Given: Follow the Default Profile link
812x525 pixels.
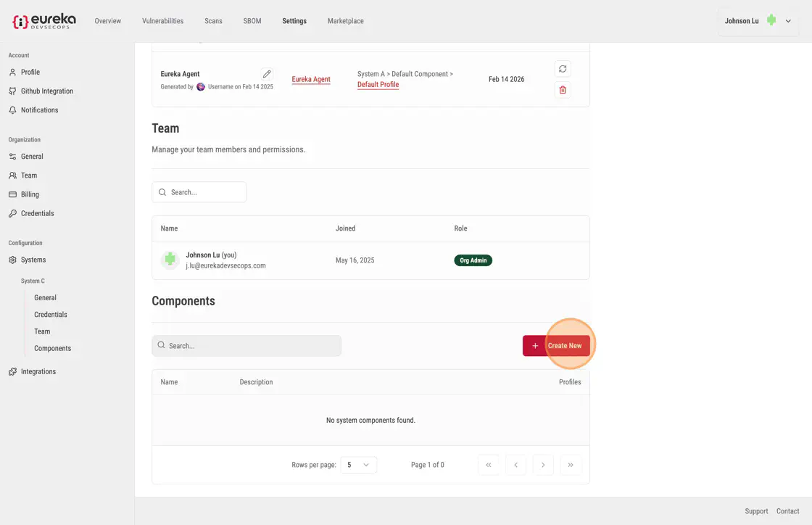Looking at the screenshot, I should click(x=378, y=85).
